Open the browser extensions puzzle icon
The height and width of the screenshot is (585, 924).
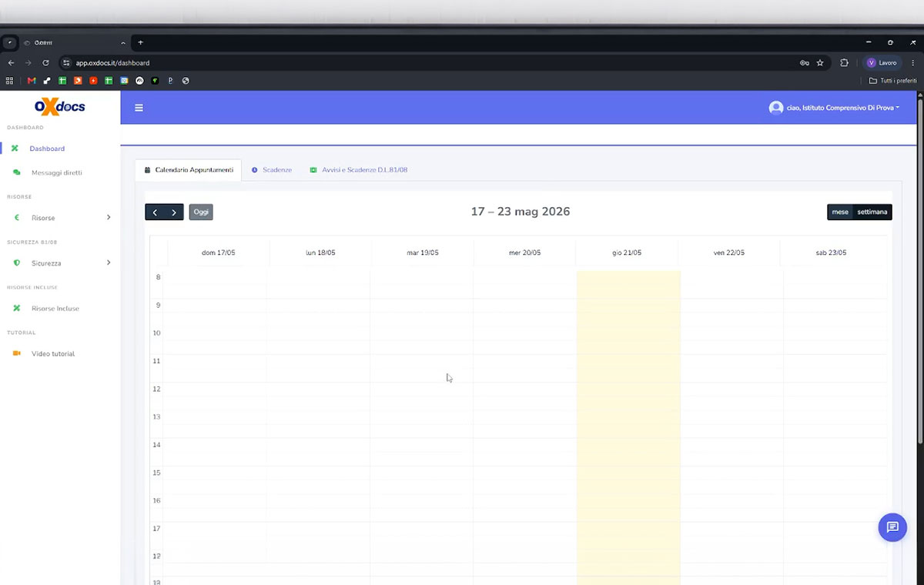pos(844,63)
